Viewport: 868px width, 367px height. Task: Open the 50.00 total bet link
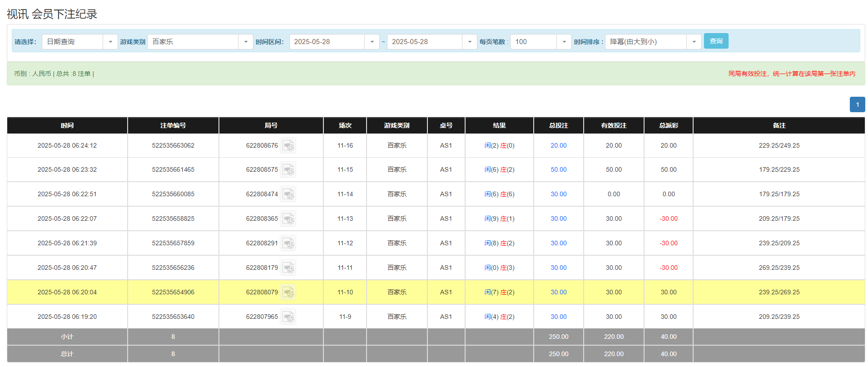click(x=558, y=170)
